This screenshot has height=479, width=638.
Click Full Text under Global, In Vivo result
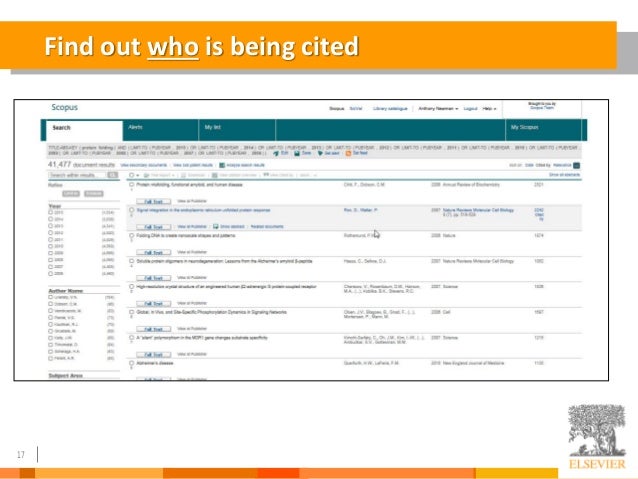(x=153, y=329)
